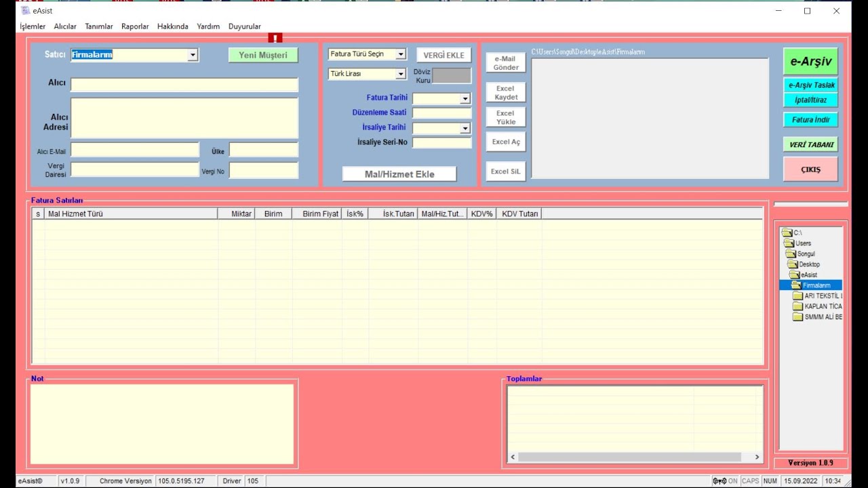The width and height of the screenshot is (868, 488).
Task: Open the Fatura Türü Seçin dropdown
Action: pyautogui.click(x=401, y=54)
